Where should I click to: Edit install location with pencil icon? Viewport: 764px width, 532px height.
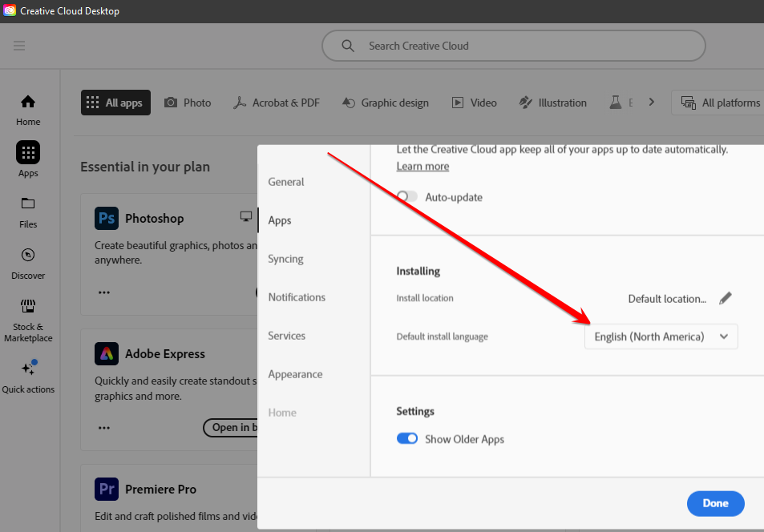pos(725,298)
